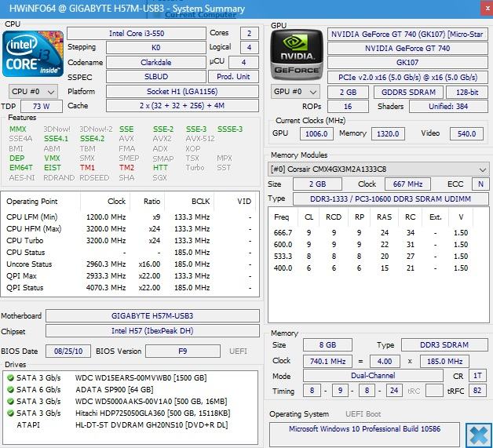Click the cache value 2 x (32 + 32 + 256) + 4M

click(x=182, y=106)
